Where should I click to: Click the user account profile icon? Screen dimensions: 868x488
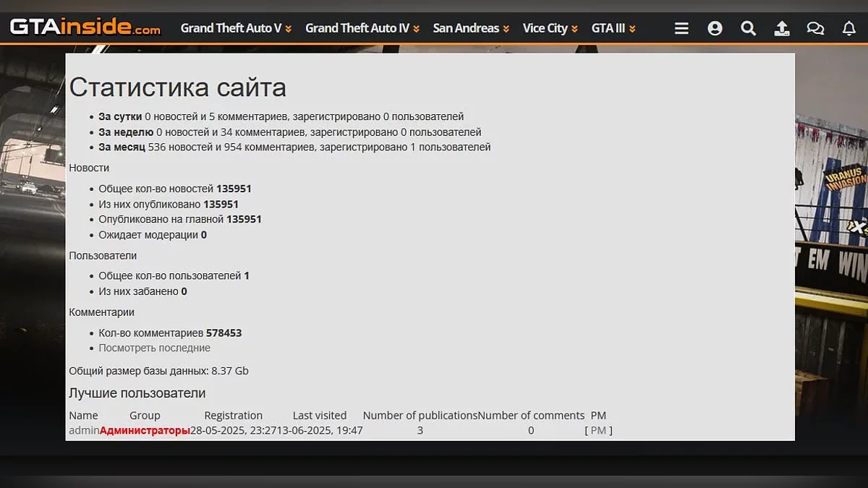click(x=715, y=28)
